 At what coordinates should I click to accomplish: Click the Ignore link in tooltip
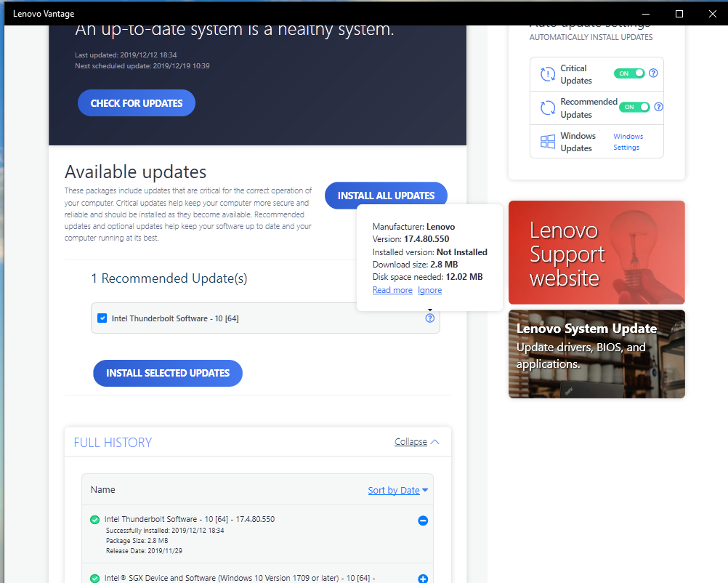[429, 290]
